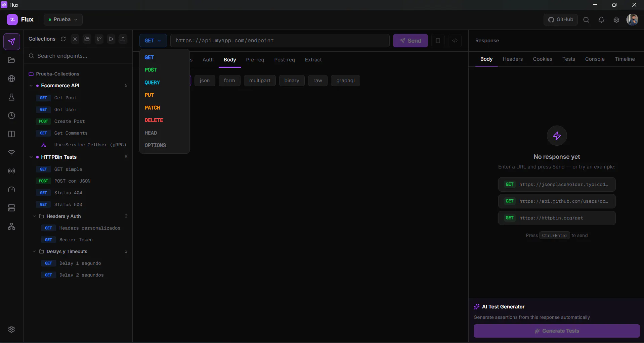Open the folder icon in left sidebar
The image size is (644, 343).
click(12, 60)
